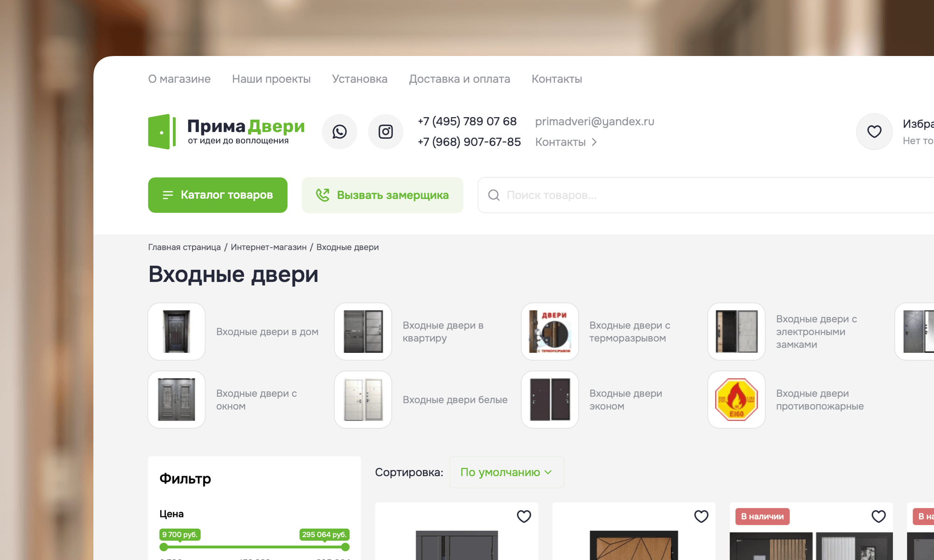Click the favorites heart icon in header
Screen dimensions: 934x560
874,132
